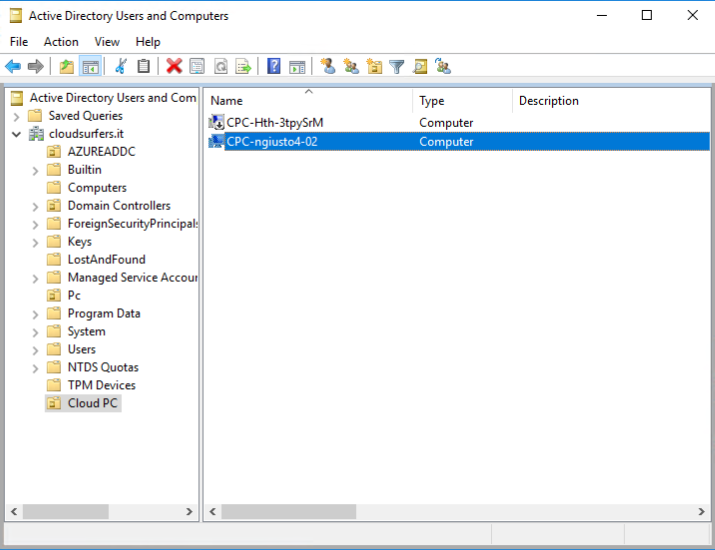Select the TPM Devices container

point(102,385)
